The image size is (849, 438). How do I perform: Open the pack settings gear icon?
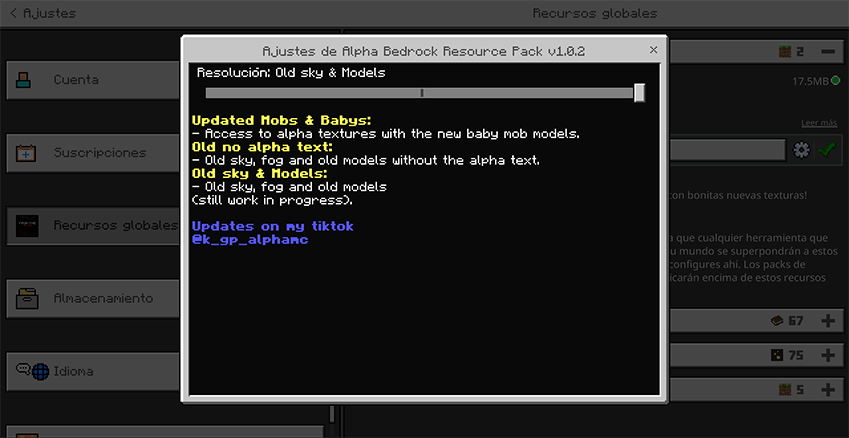click(x=801, y=150)
